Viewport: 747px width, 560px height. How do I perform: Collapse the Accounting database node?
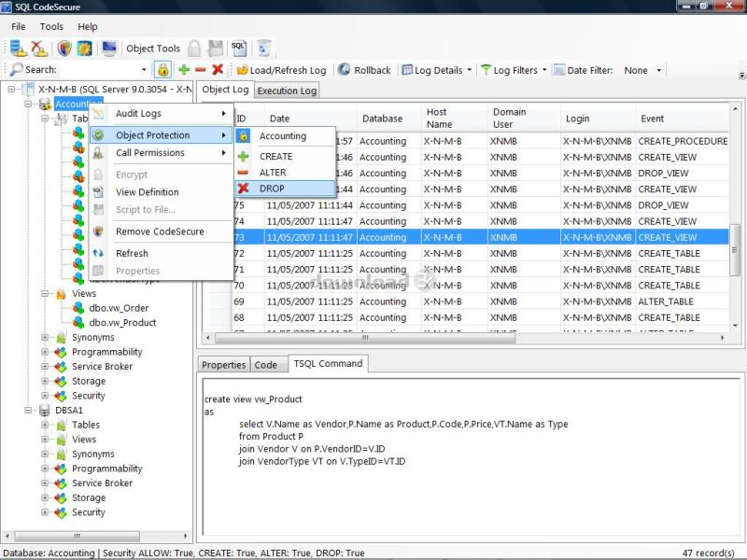point(28,104)
